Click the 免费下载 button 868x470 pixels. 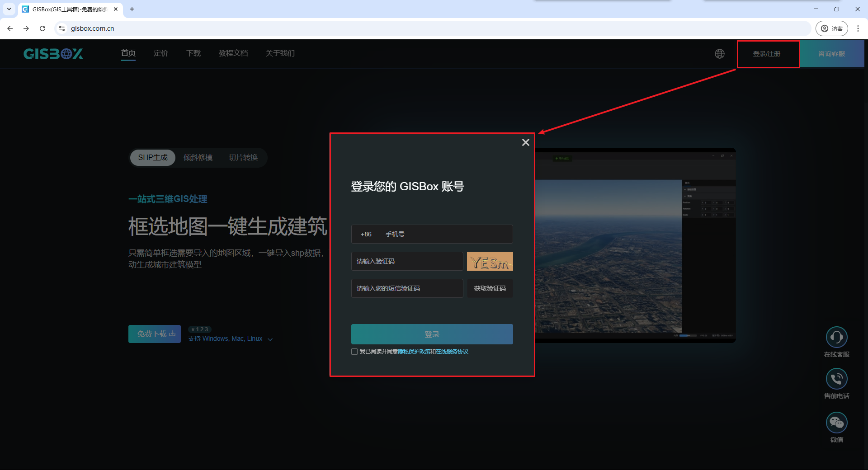(155, 334)
